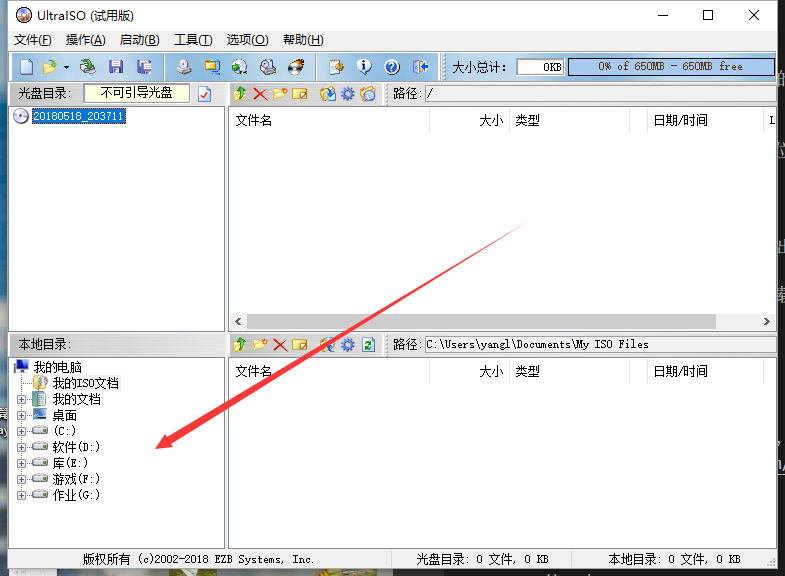Open the 工具(T) menu
The height and width of the screenshot is (576, 785).
192,40
